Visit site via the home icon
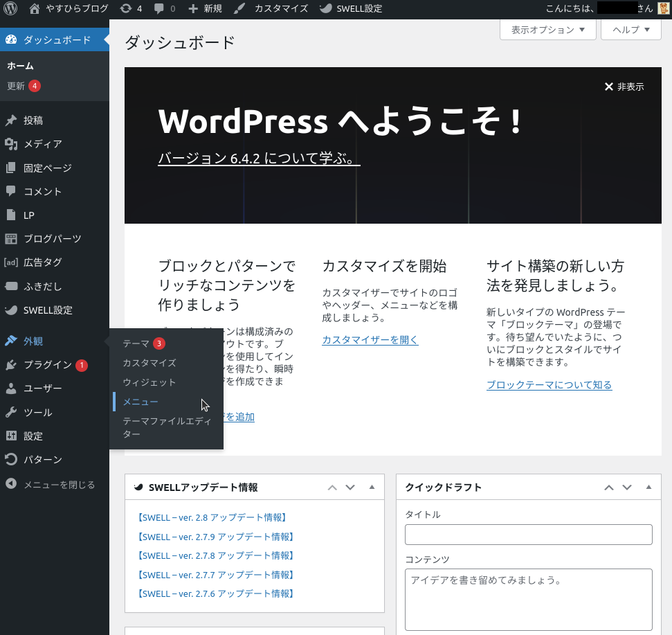This screenshot has height=635, width=672. click(35, 8)
